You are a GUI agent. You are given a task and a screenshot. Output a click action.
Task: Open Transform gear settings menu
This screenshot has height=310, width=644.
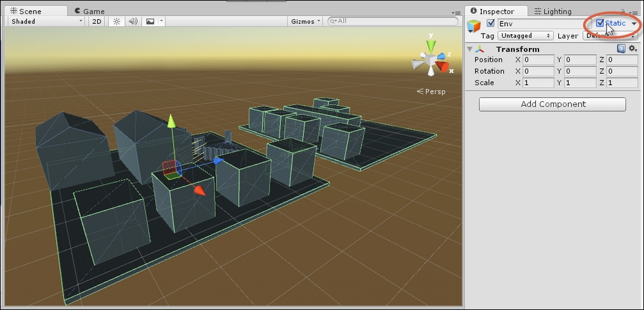click(x=632, y=49)
